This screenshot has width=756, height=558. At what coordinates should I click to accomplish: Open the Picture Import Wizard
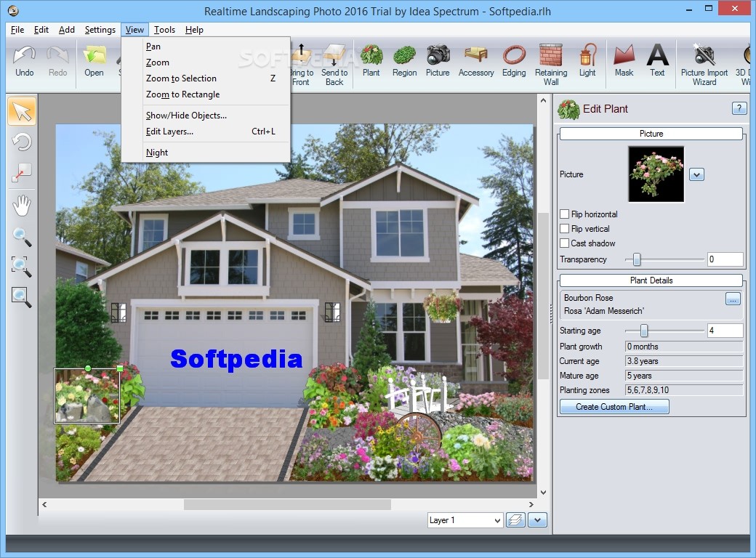pyautogui.click(x=704, y=65)
